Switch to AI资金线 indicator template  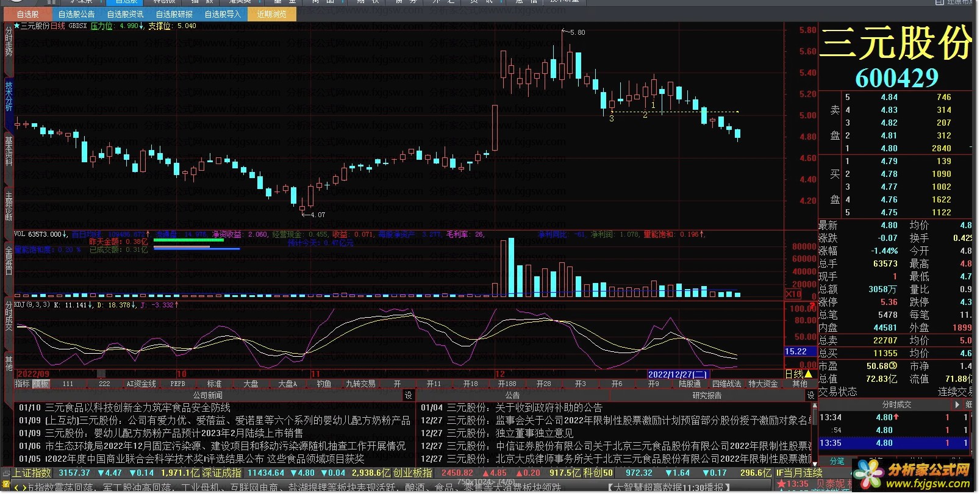(x=141, y=384)
